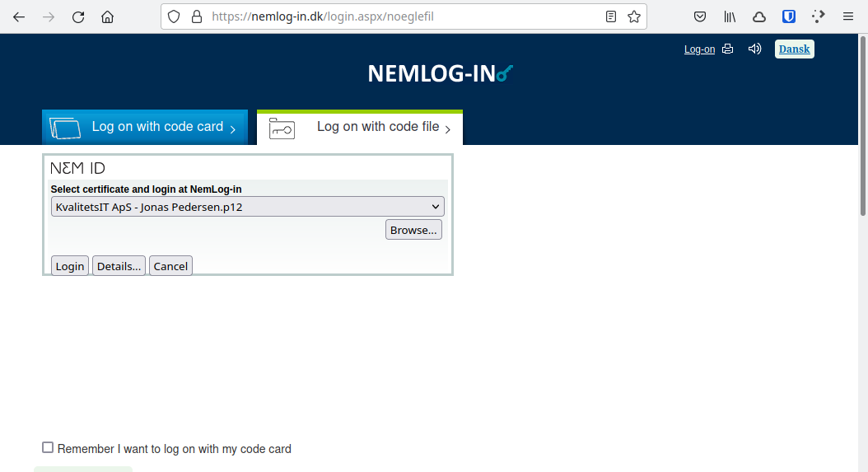Click the NEM ID heading text
Image resolution: width=868 pixels, height=472 pixels.
click(x=77, y=168)
